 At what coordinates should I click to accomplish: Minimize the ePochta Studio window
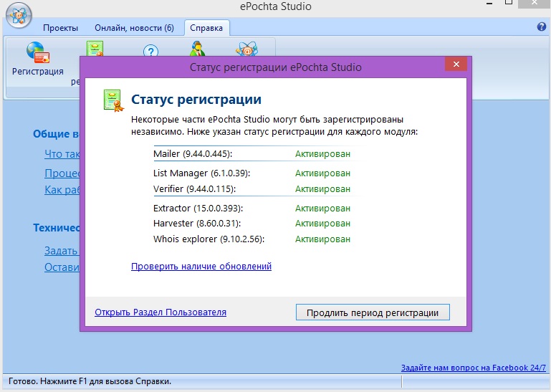[489, 4]
